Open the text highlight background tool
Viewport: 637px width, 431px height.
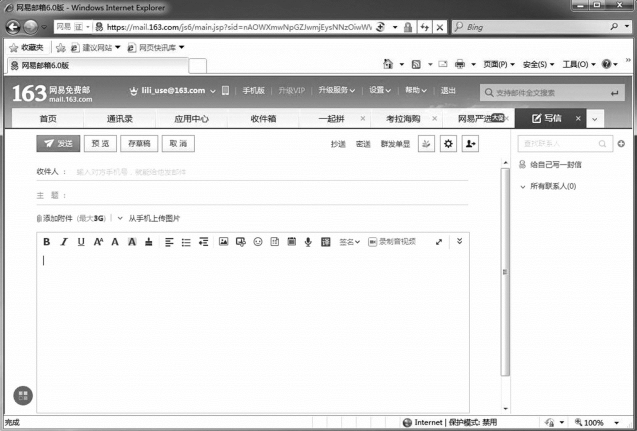point(132,242)
